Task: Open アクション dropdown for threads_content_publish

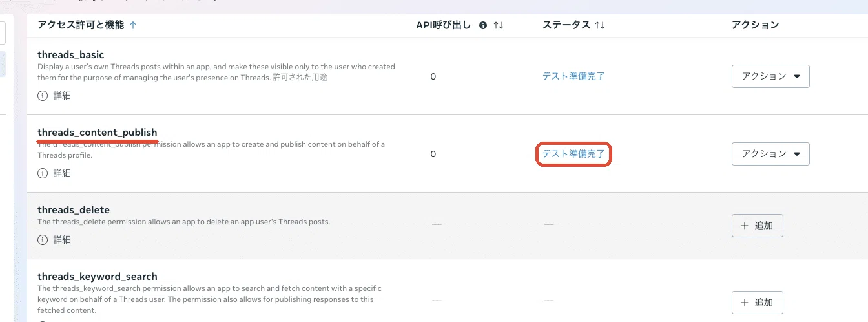Action: pyautogui.click(x=770, y=154)
